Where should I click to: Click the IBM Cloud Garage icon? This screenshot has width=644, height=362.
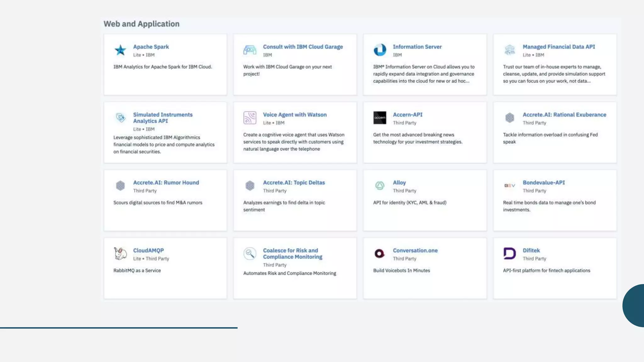click(x=250, y=50)
